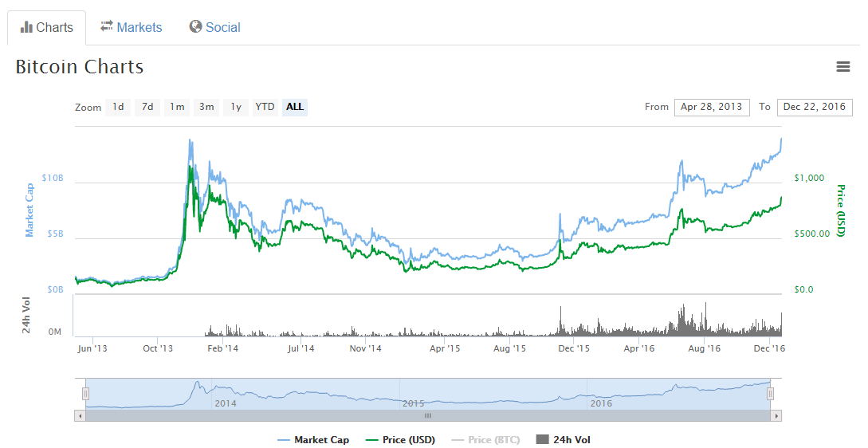Switch to the Social tab

point(214,27)
